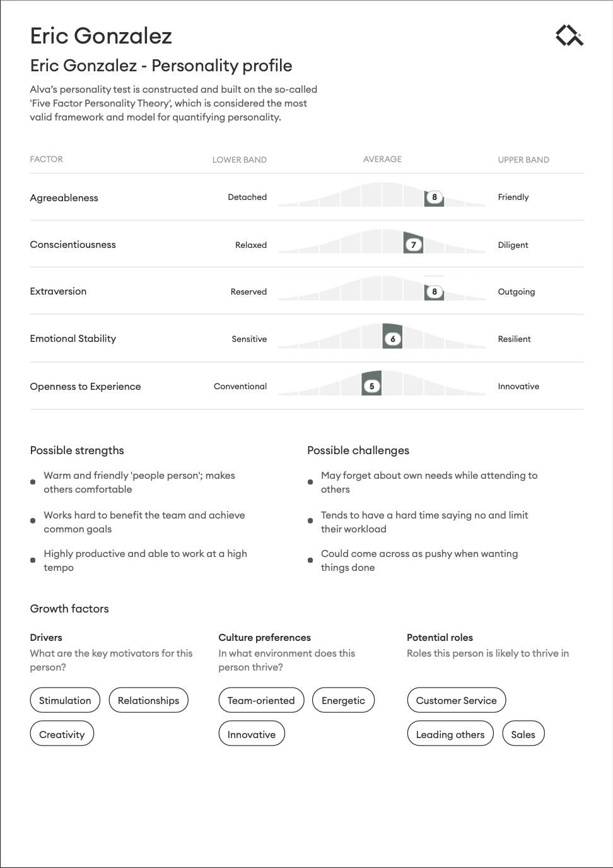
Task: Click the Creativity driver tag
Action: (62, 734)
